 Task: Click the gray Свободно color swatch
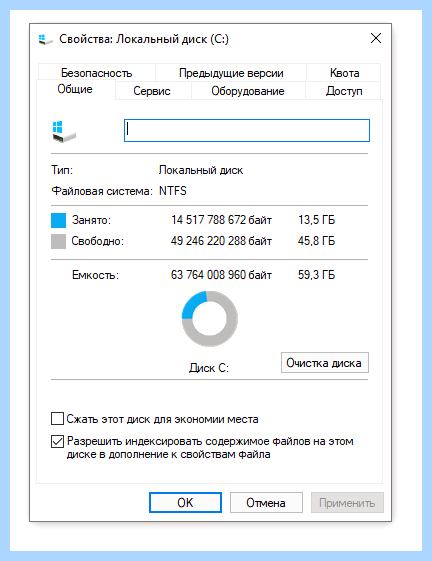click(x=58, y=241)
